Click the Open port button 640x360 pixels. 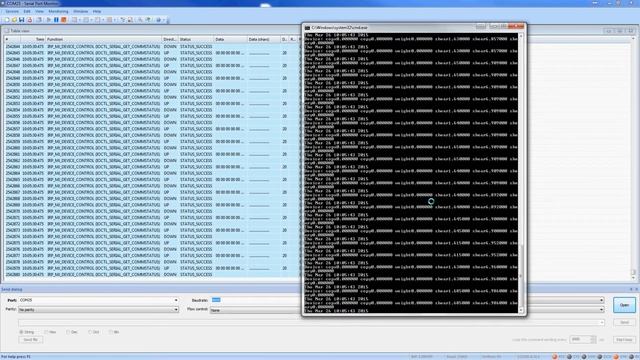[x=624, y=305]
